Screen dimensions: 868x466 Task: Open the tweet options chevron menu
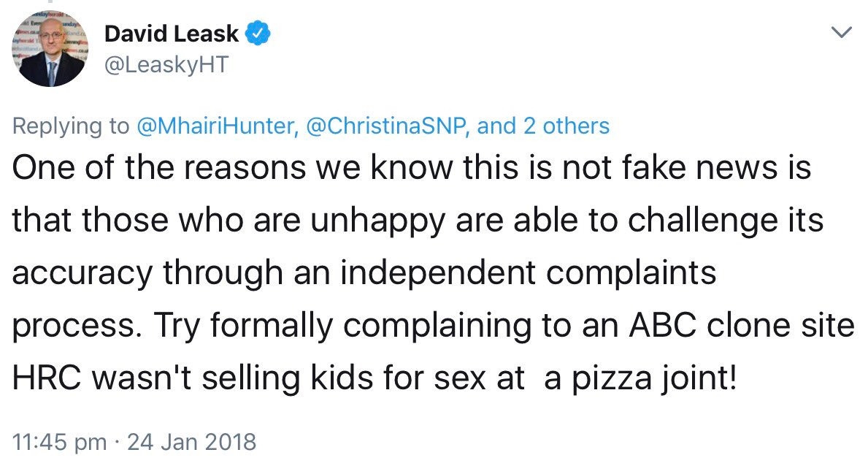tap(842, 32)
